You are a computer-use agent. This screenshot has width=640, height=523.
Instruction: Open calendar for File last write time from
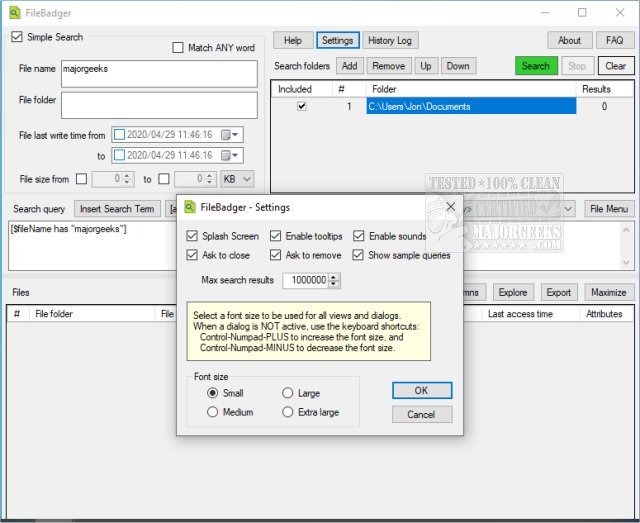tap(230, 135)
